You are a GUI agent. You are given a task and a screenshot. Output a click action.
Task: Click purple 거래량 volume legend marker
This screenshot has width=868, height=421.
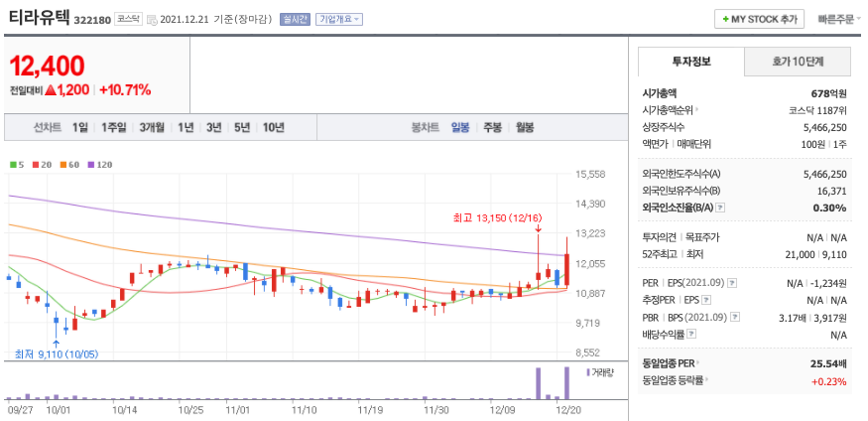click(x=588, y=372)
